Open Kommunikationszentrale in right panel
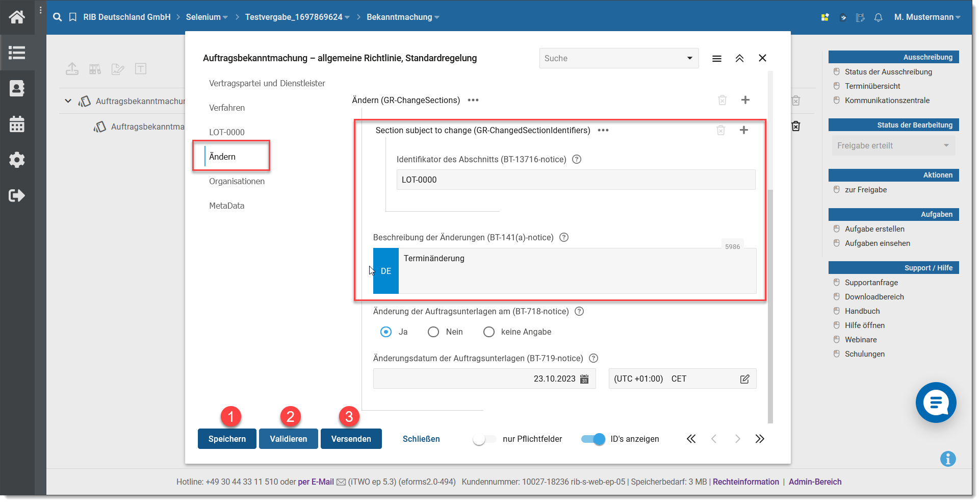The height and width of the screenshot is (503, 980). click(887, 100)
